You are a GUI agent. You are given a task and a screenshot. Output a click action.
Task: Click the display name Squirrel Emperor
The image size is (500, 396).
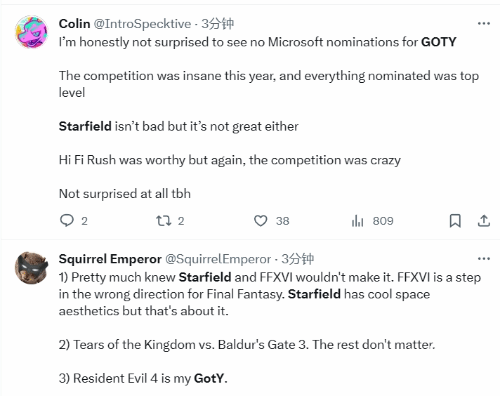click(110, 259)
